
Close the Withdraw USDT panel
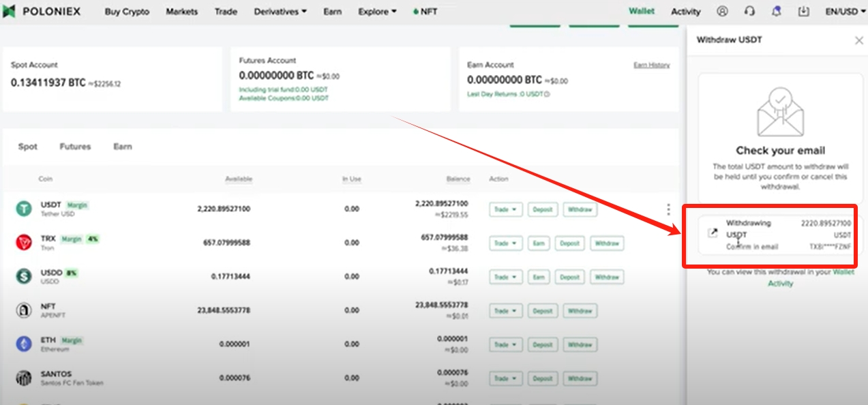point(858,40)
